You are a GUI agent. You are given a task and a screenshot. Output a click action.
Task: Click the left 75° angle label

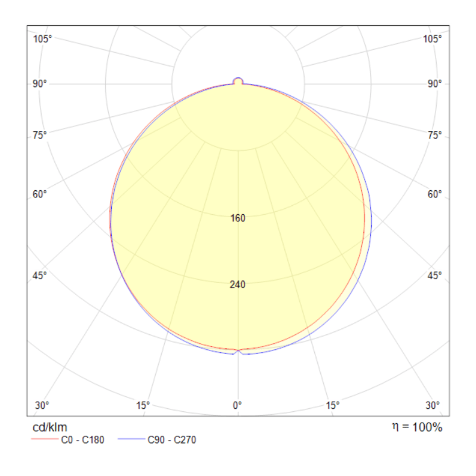[40, 135]
